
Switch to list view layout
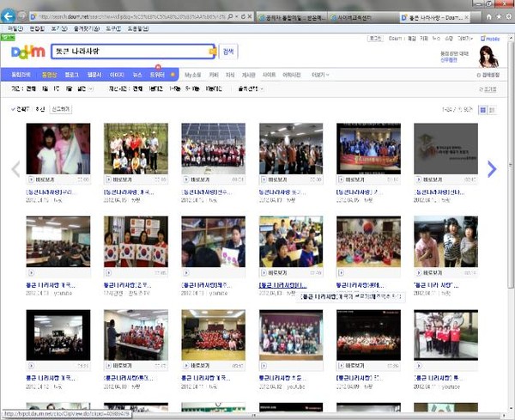(x=493, y=110)
